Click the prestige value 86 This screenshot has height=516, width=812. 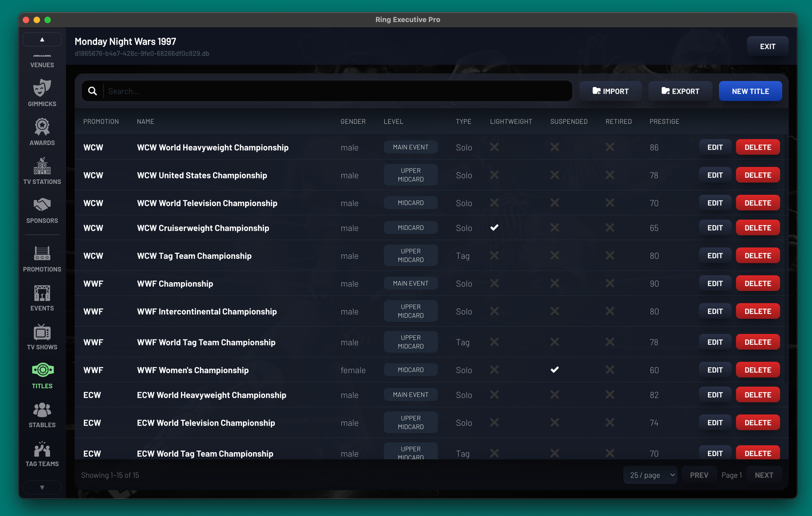(x=654, y=147)
